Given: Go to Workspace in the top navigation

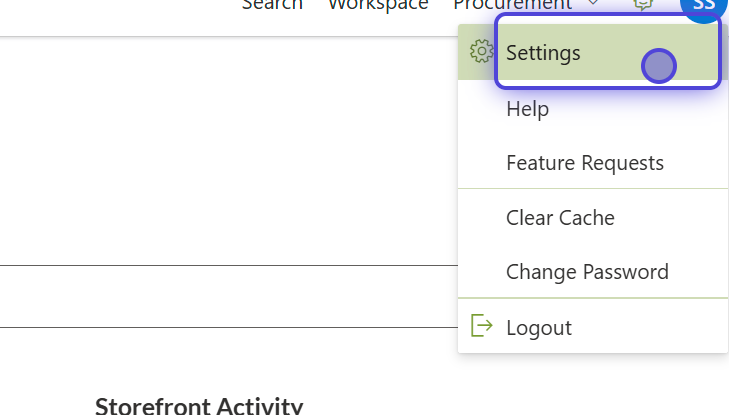Looking at the screenshot, I should tap(378, 5).
